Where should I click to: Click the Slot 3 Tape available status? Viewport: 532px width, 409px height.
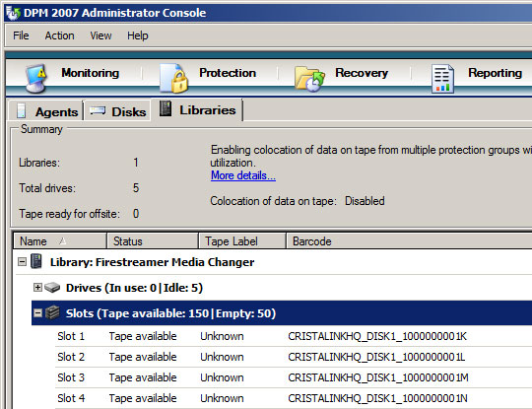pyautogui.click(x=143, y=377)
